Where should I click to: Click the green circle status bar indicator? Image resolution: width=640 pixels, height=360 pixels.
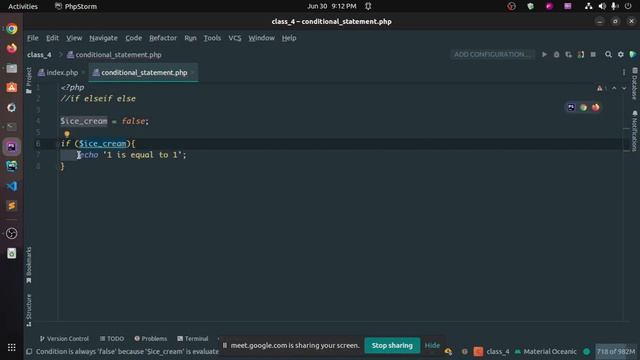[587, 351]
